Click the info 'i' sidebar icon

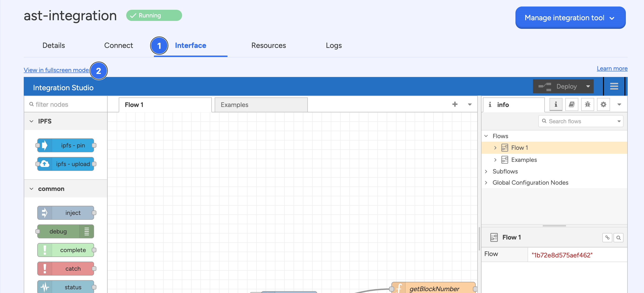pyautogui.click(x=556, y=104)
